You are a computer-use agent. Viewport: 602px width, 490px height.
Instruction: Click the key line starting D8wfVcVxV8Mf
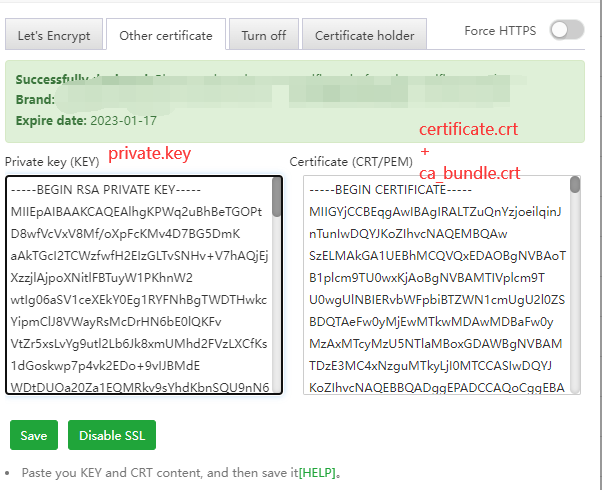coord(125,234)
